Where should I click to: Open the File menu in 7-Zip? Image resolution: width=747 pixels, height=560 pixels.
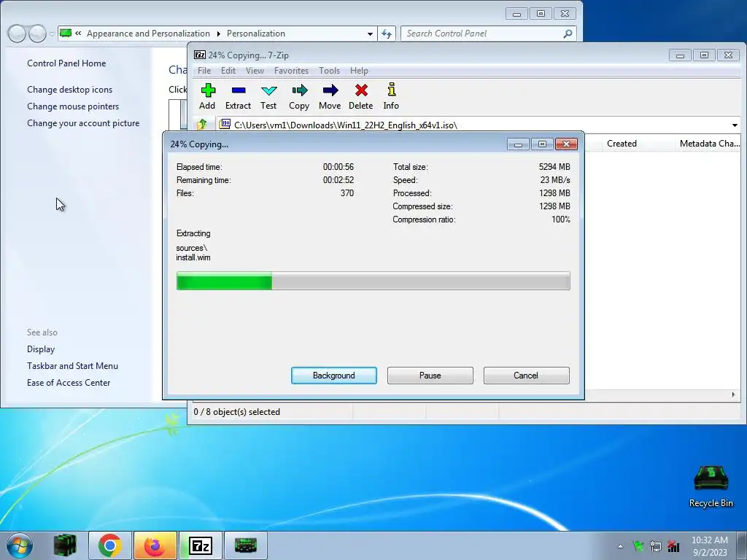click(204, 71)
